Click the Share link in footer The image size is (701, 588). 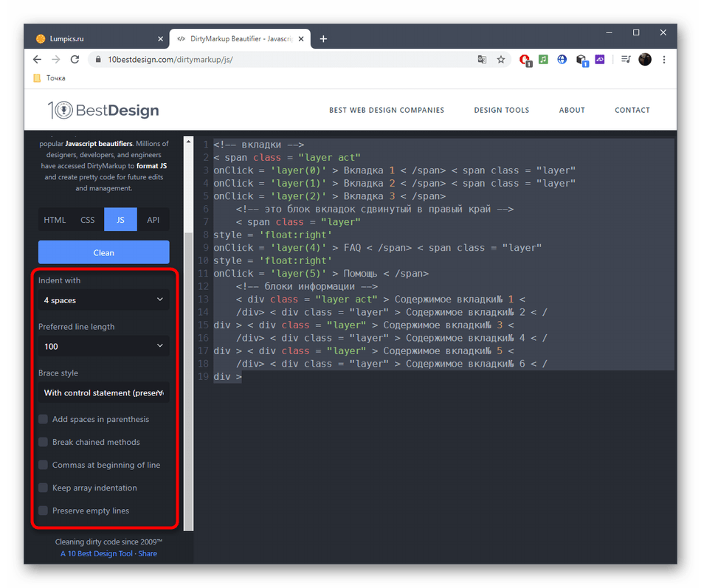point(148,553)
